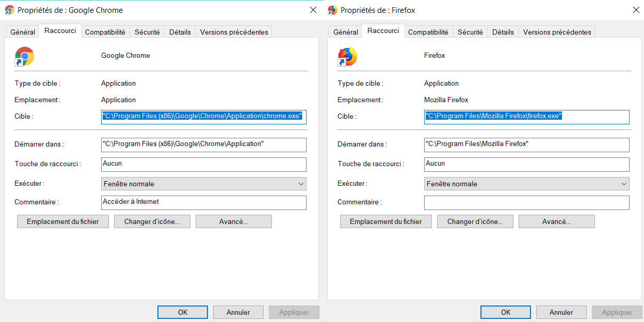Open Général tab in Firefox properties
Screen dimensions: 644x322
pyautogui.click(x=346, y=32)
